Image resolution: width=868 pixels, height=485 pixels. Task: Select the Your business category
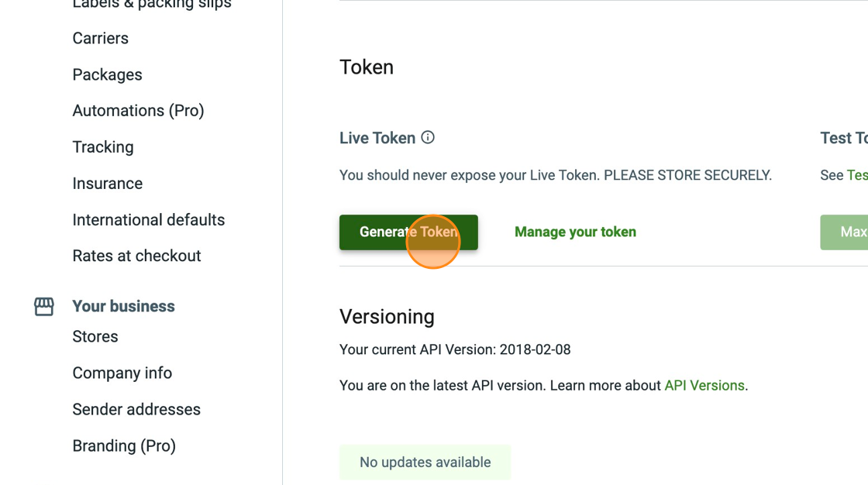point(123,306)
